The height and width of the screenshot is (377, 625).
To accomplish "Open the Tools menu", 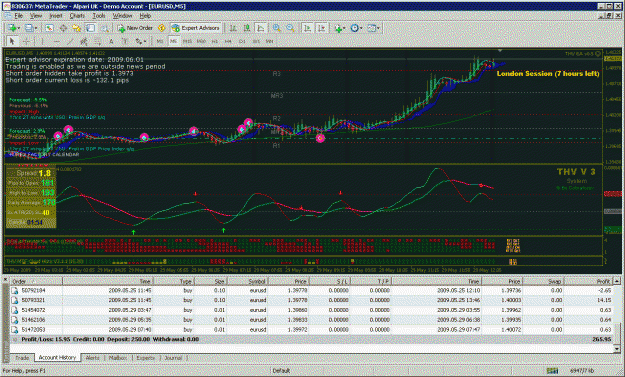I will tap(99, 16).
